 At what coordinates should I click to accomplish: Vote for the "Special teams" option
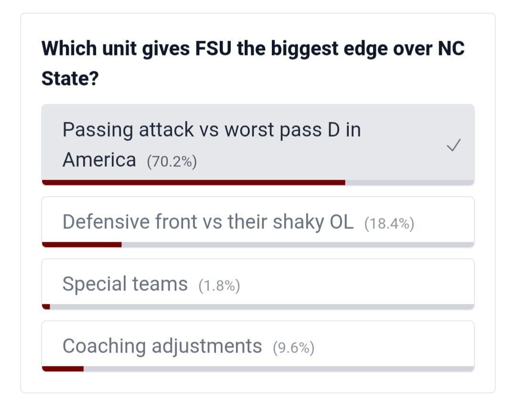pos(125,284)
